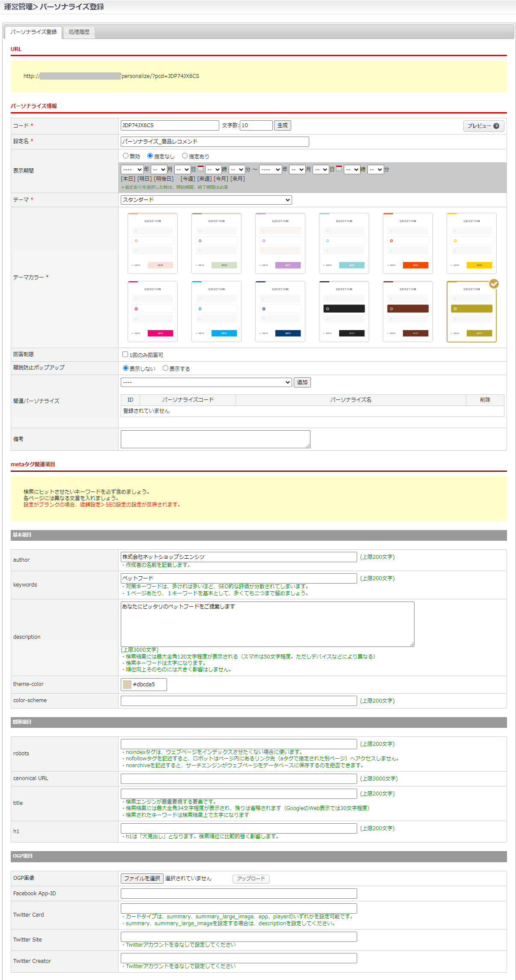The width and height of the screenshot is (516, 980).
Task: Enable the 1回のみ回答可 checkbox
Action: pos(125,354)
